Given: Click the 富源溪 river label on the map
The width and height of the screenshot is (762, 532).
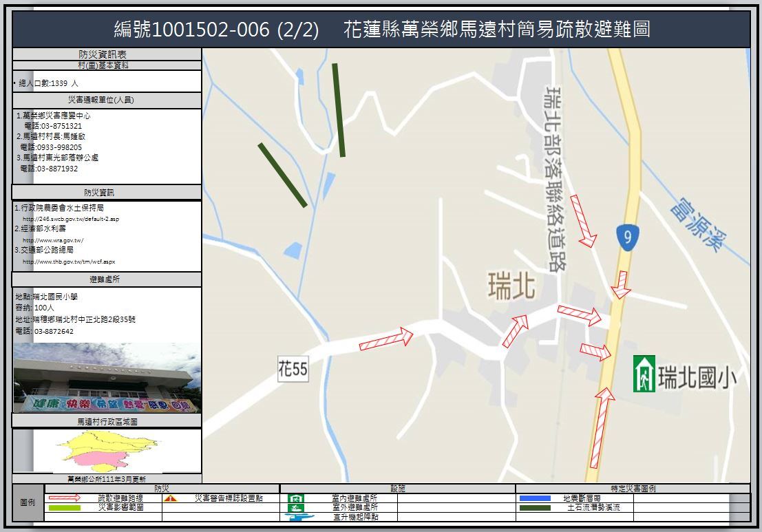Looking at the screenshot, I should (700, 224).
